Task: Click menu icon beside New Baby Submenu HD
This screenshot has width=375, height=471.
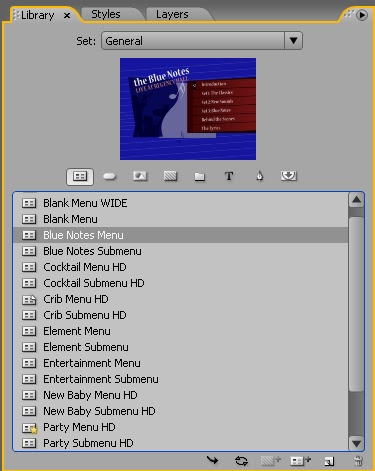Action: 29,411
